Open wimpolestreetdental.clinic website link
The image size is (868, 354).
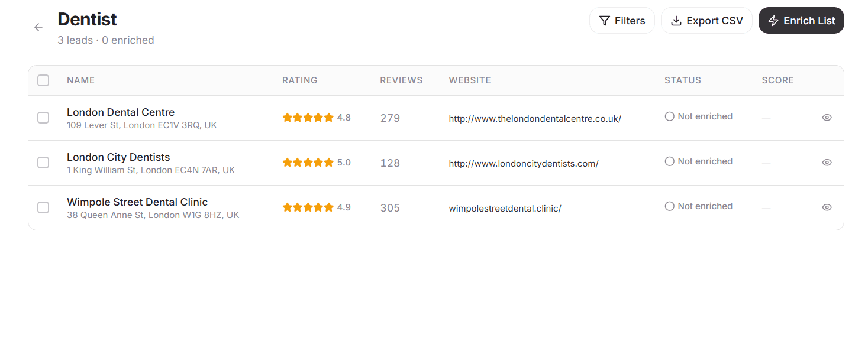pos(505,208)
